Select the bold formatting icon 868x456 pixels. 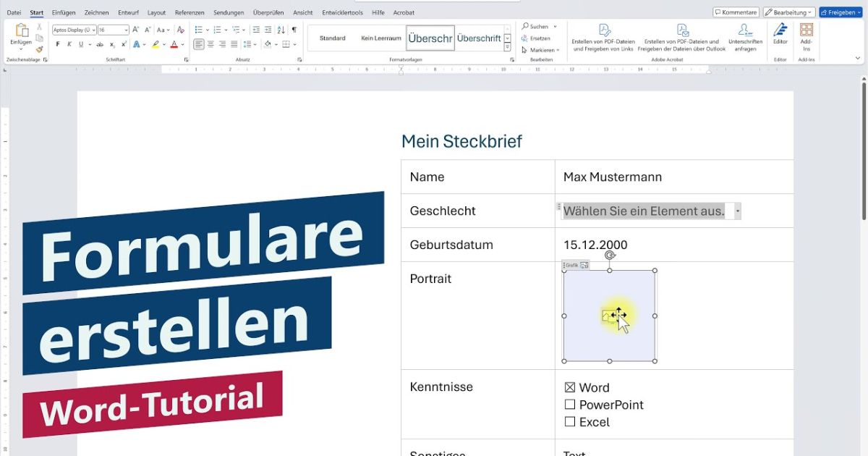click(57, 44)
